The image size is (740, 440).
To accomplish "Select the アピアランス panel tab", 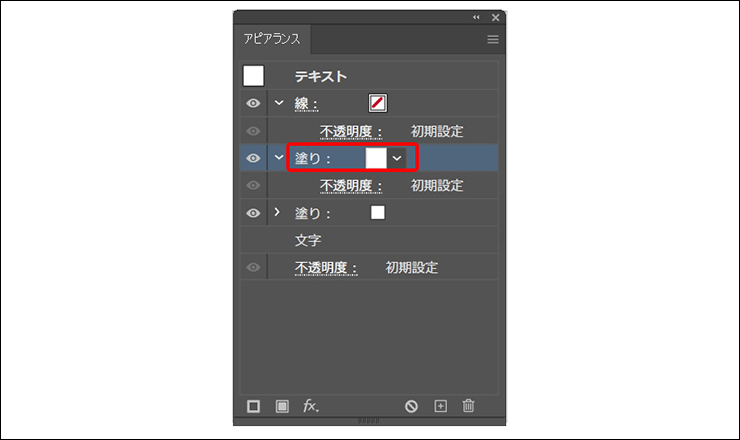I will tap(271, 39).
